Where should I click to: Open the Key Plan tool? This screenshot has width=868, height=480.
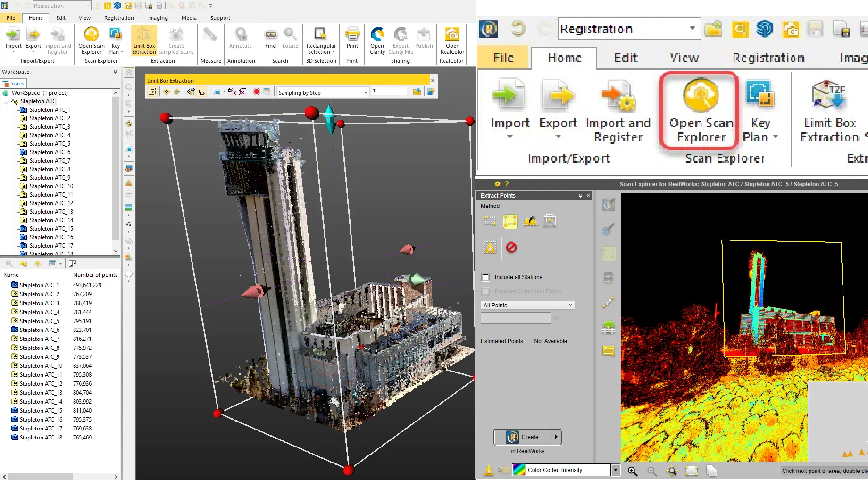116,40
